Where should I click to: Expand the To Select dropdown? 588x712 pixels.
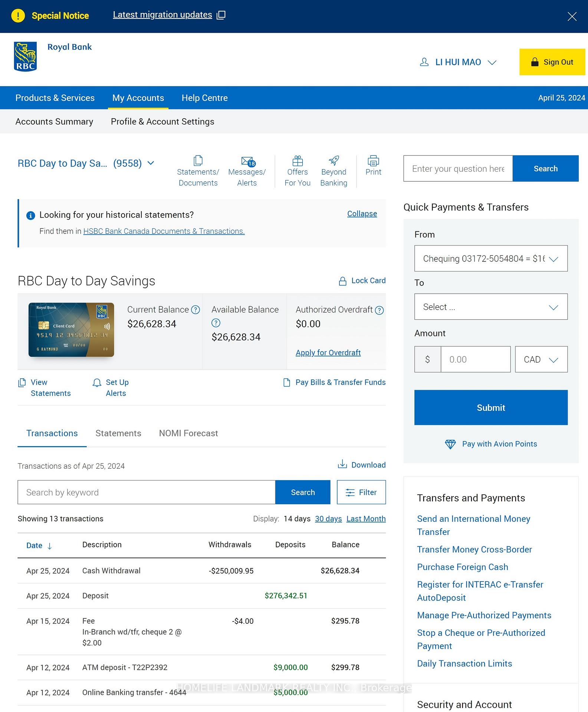click(x=491, y=307)
